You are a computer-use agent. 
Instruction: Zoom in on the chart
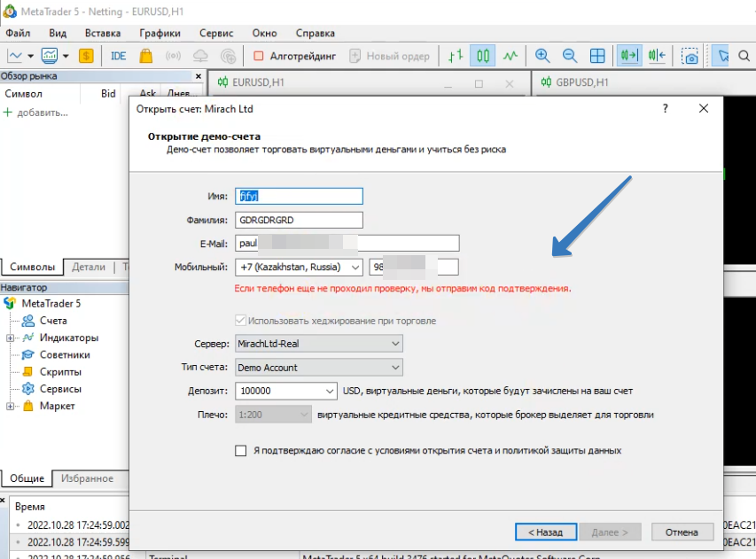(x=542, y=56)
